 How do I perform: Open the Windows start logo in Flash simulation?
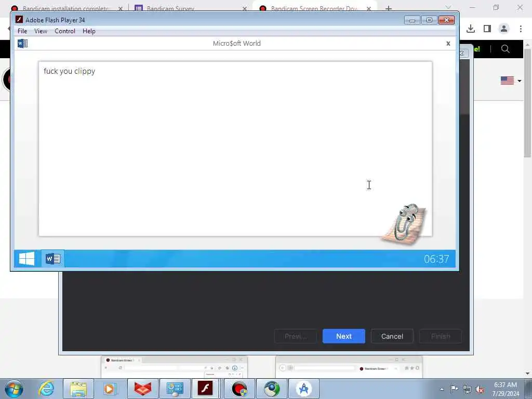tap(27, 259)
